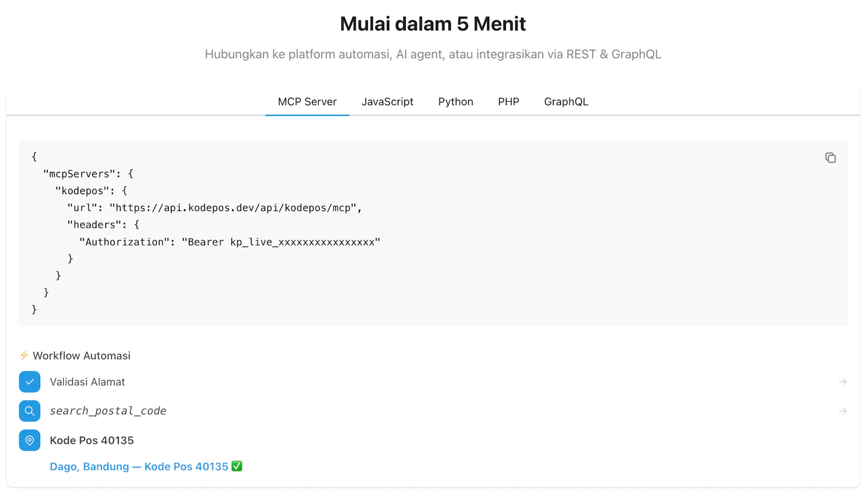Click the "headers" line in the code block
This screenshot has width=868, height=493.
coord(103,225)
